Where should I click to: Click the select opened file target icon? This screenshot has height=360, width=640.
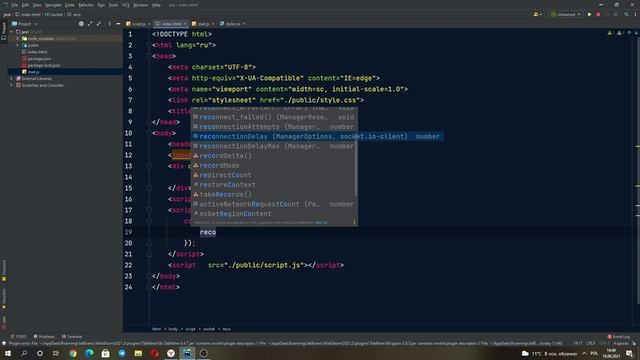[x=81, y=24]
